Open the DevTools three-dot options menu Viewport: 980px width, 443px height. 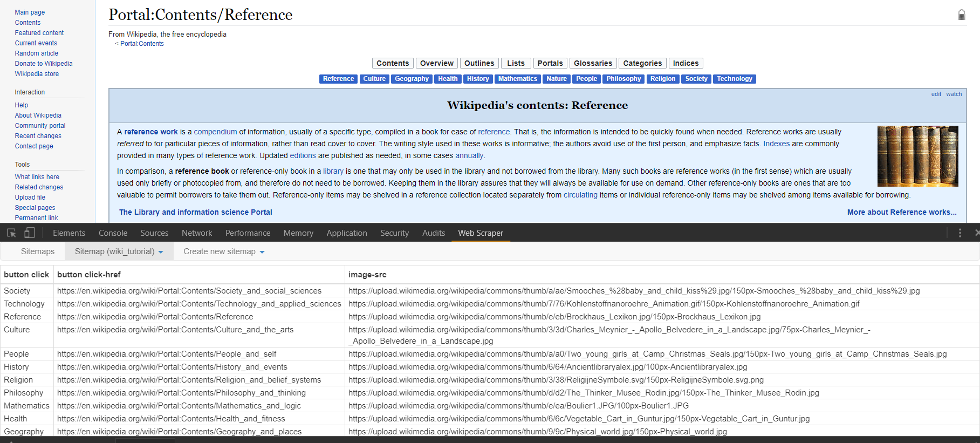click(960, 233)
